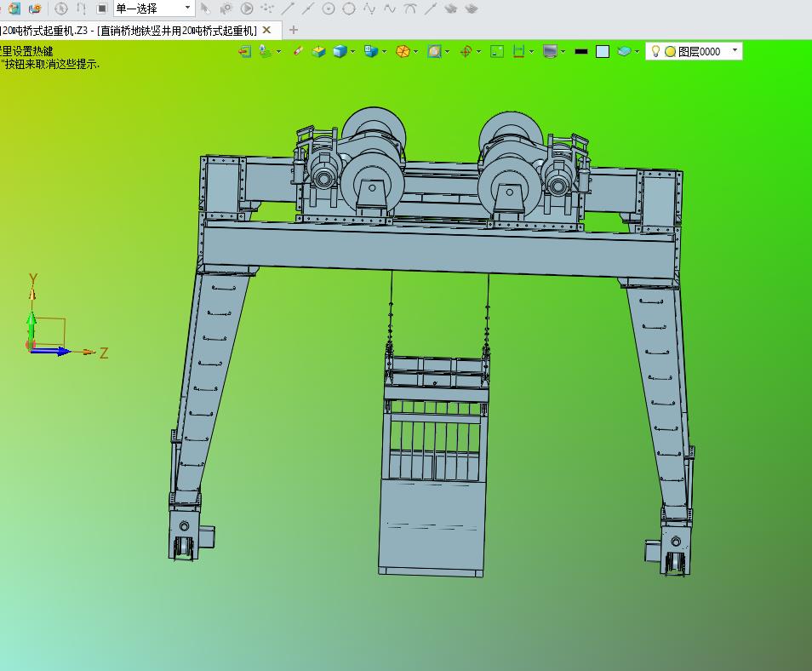Screen dimensions: 812x671
Task: Open dropdown arrow beside blue cube icon
Action: 353,52
